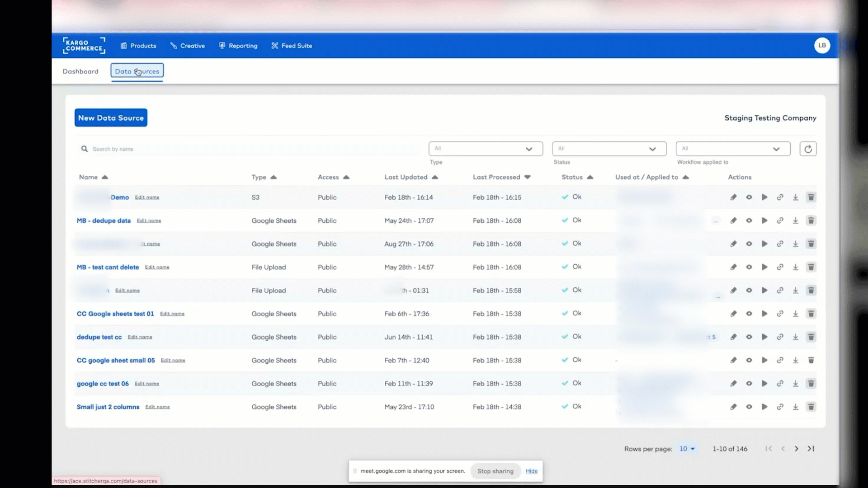868x488 pixels.
Task: Delete the MB - test cant delete source
Action: tap(811, 267)
